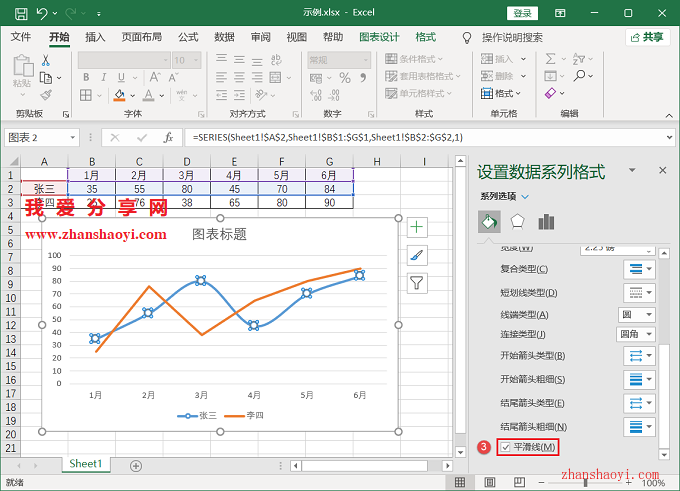This screenshot has width=680, height=491.
Task: Open the 格式 ribbon tab
Action: coord(426,37)
